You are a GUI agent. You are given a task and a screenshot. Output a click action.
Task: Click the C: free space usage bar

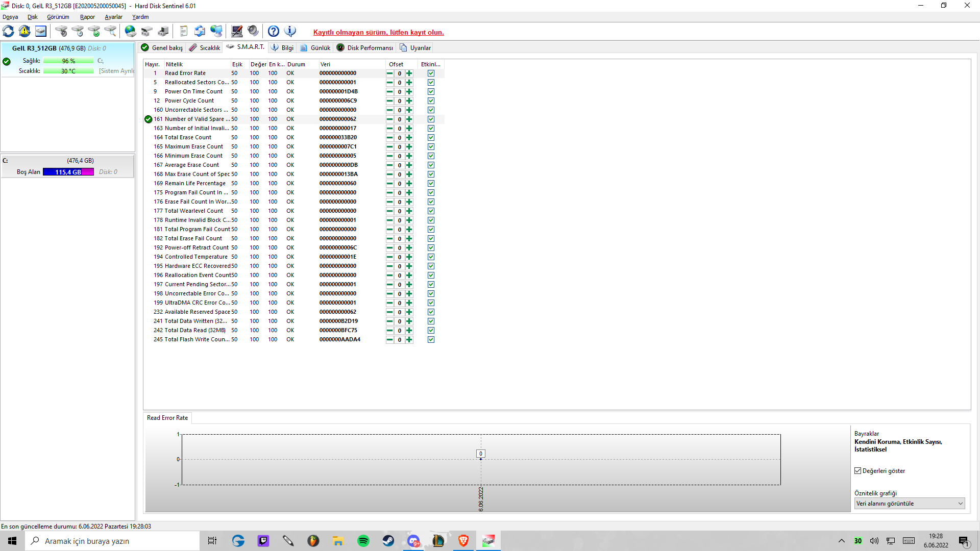[68, 172]
